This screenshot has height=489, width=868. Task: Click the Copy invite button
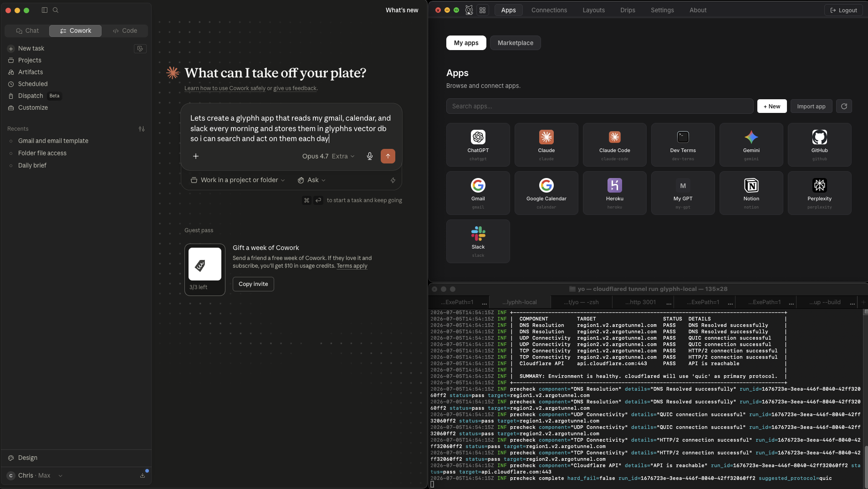click(x=253, y=284)
